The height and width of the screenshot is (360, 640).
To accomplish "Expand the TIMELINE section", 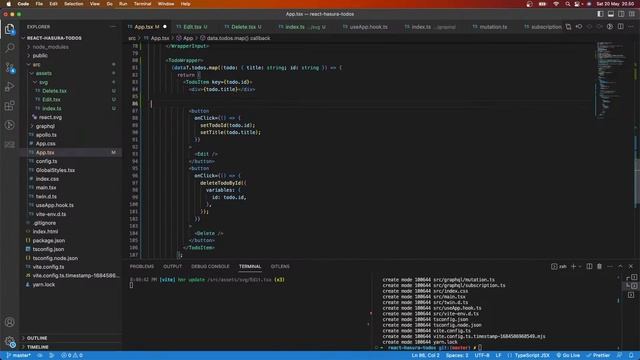I will (38, 347).
